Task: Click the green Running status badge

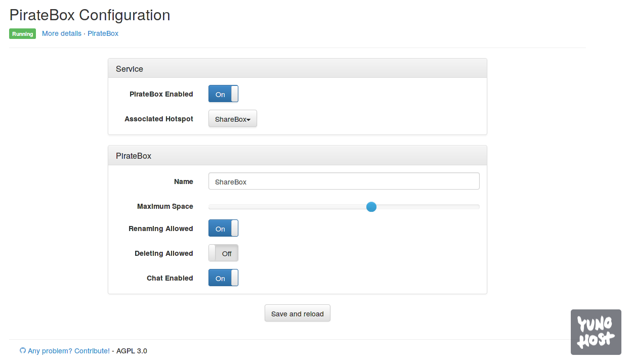Action: (22, 34)
